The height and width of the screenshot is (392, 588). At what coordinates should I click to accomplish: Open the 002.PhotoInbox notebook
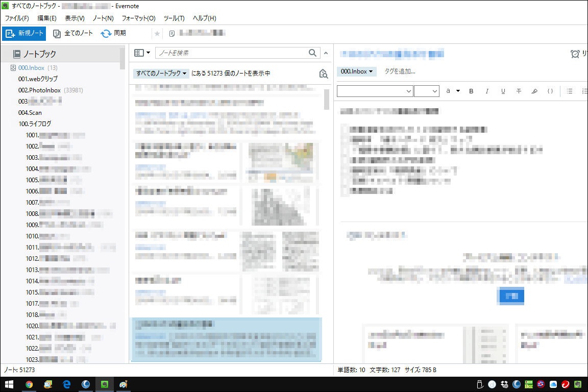click(x=39, y=90)
